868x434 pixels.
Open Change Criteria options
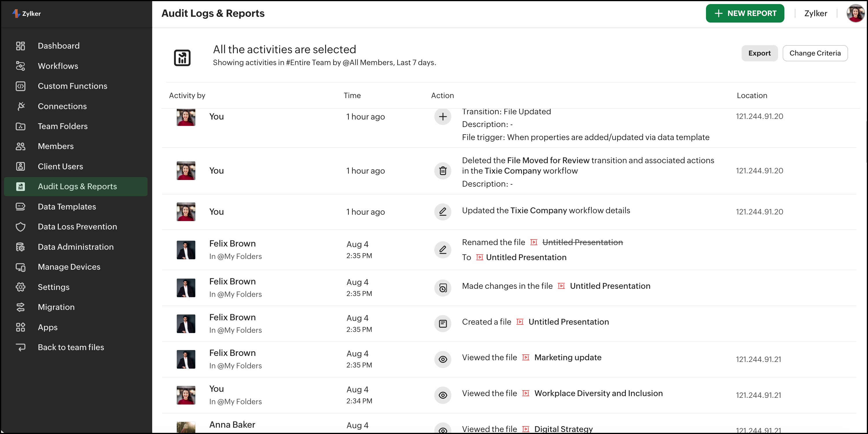click(815, 53)
